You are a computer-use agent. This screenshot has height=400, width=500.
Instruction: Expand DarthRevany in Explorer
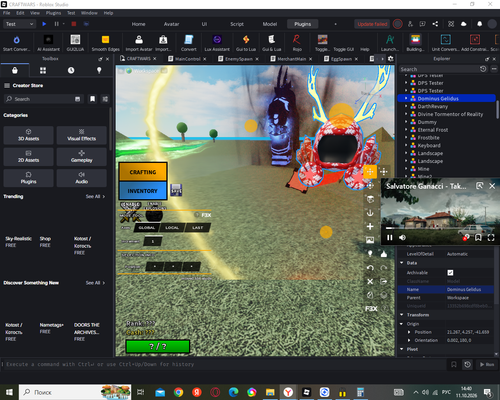(406, 106)
